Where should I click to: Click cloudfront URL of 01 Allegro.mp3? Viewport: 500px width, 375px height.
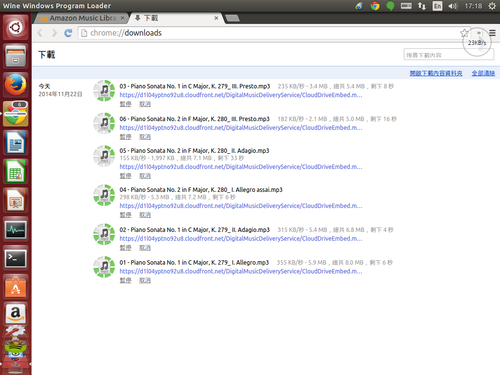[241, 271]
